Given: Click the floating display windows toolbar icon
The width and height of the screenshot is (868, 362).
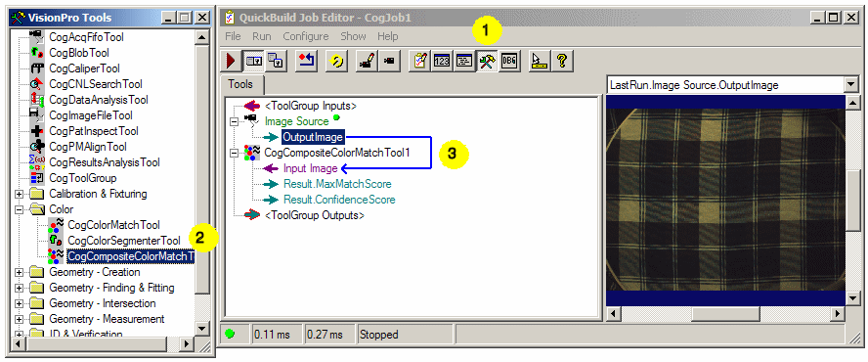Looking at the screenshot, I should coord(275,61).
